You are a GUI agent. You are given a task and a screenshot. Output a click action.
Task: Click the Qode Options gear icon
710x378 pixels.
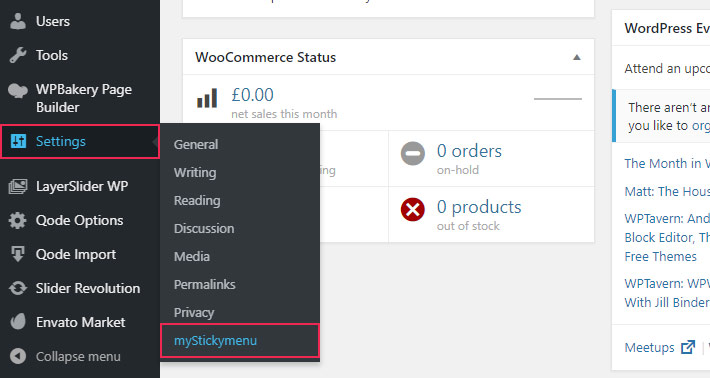[18, 220]
